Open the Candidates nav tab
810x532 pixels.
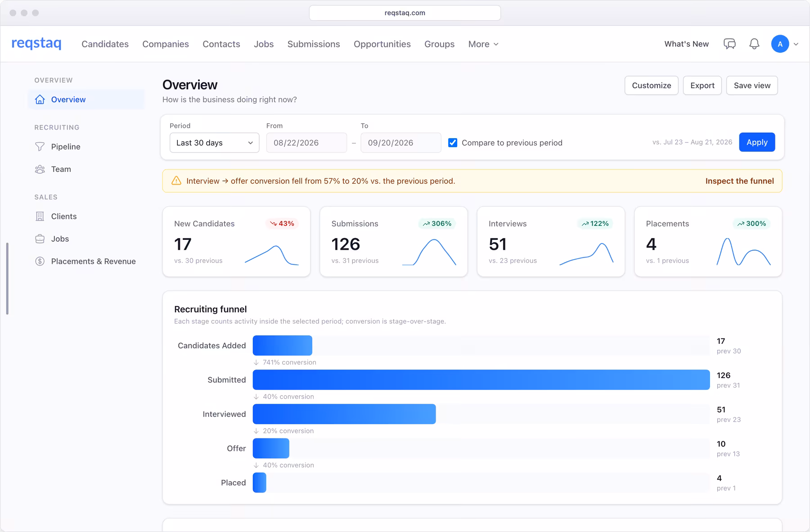point(105,44)
